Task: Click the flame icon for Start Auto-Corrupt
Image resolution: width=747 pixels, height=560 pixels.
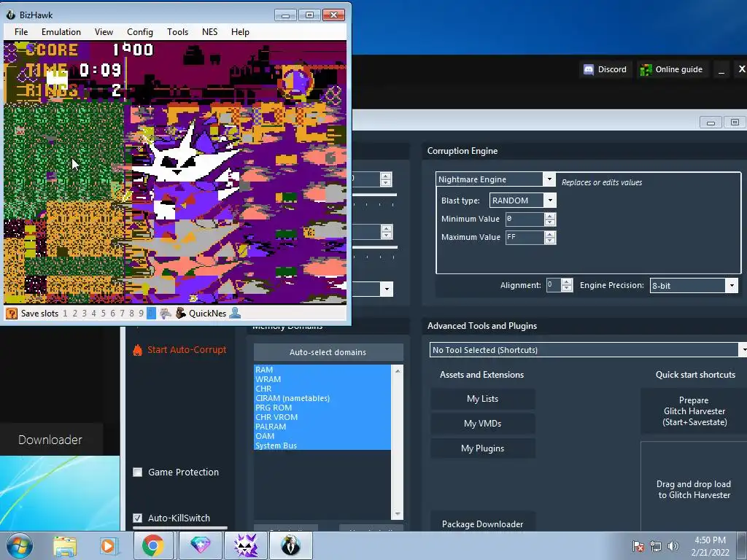Action: pyautogui.click(x=137, y=350)
